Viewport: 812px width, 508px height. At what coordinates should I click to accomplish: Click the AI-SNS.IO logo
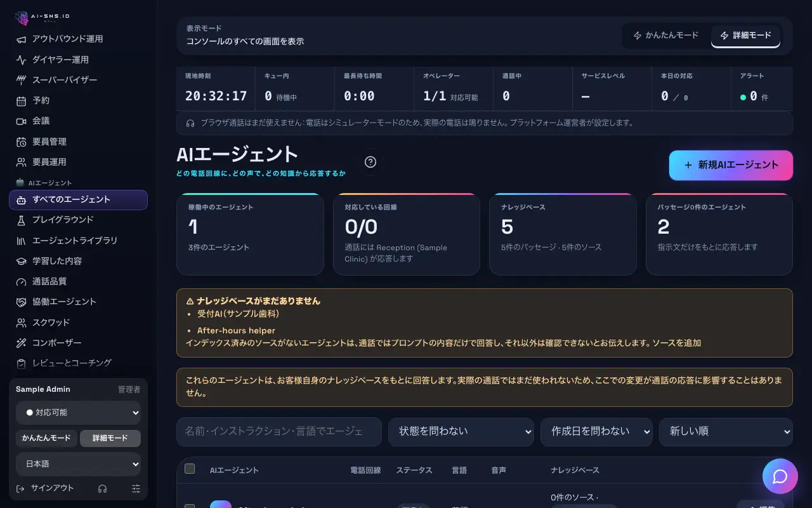(43, 18)
